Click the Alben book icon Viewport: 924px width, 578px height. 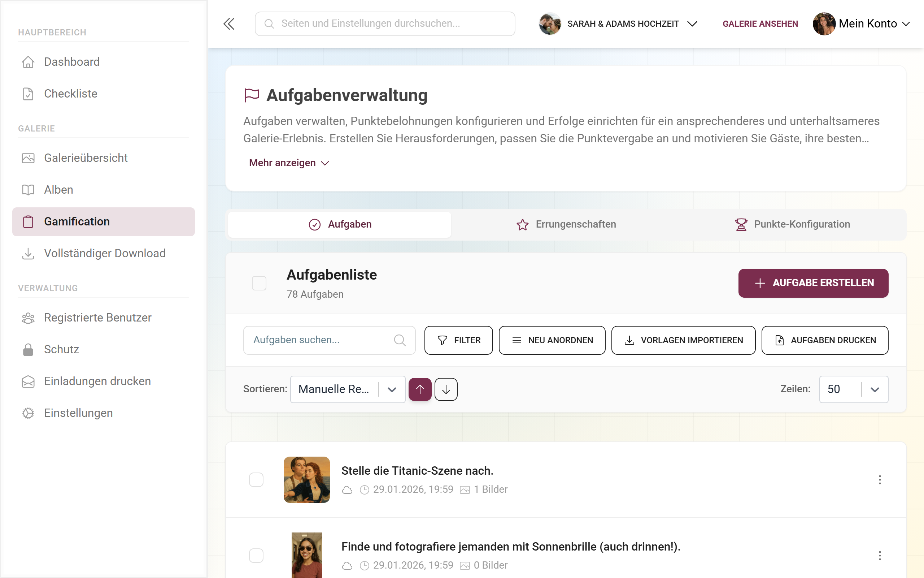(x=28, y=190)
